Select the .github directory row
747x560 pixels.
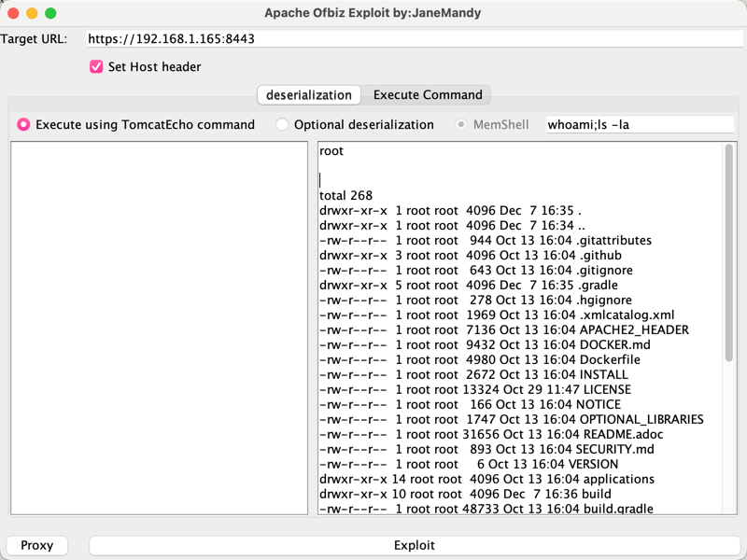(x=471, y=255)
